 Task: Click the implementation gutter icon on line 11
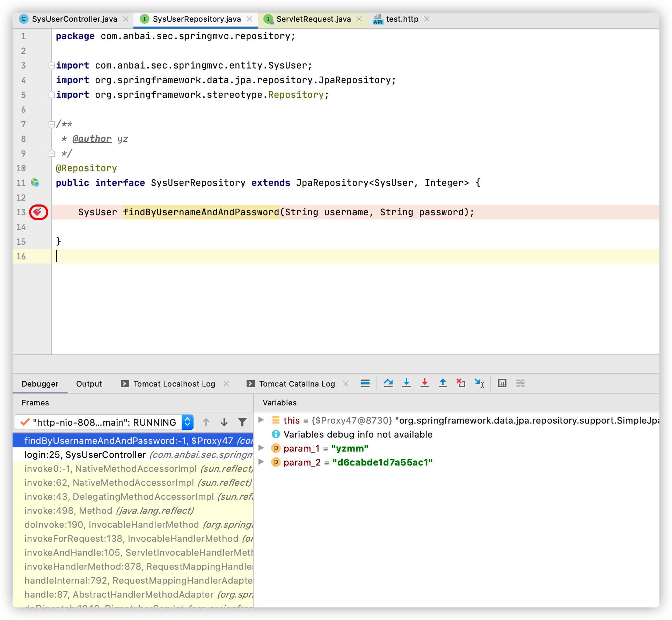point(35,182)
